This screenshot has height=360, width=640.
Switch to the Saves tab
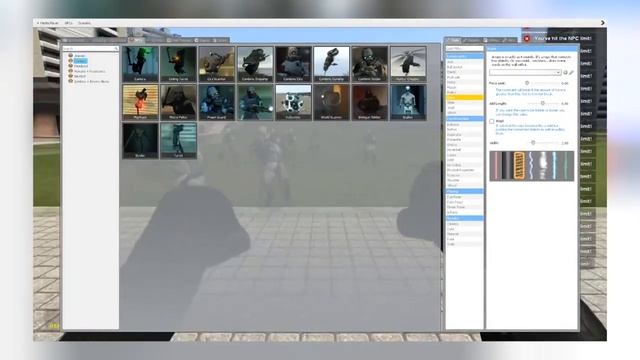coord(220,40)
